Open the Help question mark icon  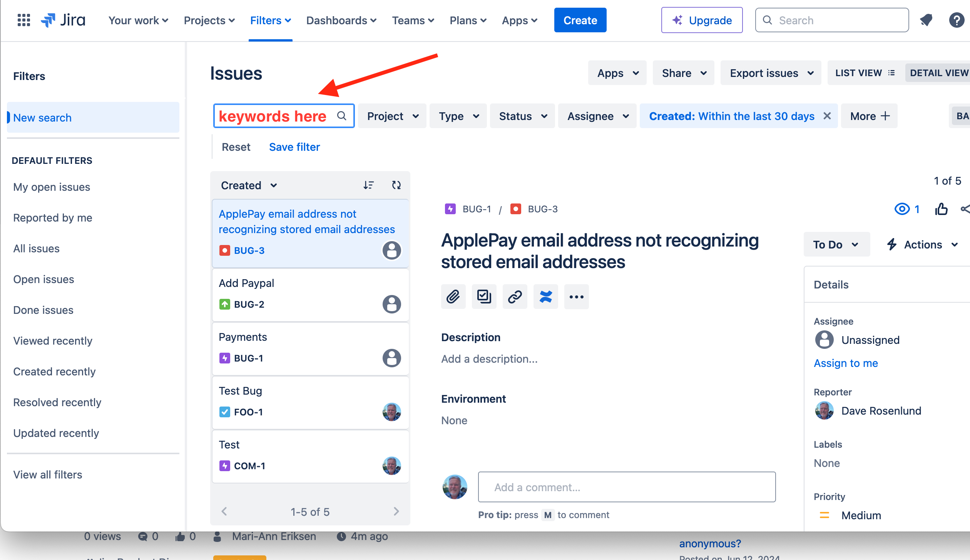(x=957, y=20)
